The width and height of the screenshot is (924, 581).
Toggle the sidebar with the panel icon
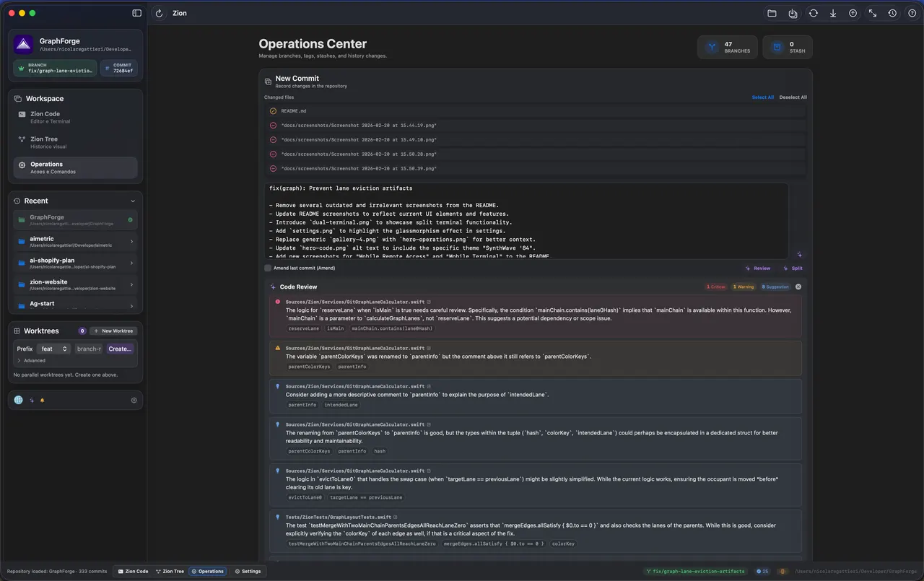tap(137, 13)
